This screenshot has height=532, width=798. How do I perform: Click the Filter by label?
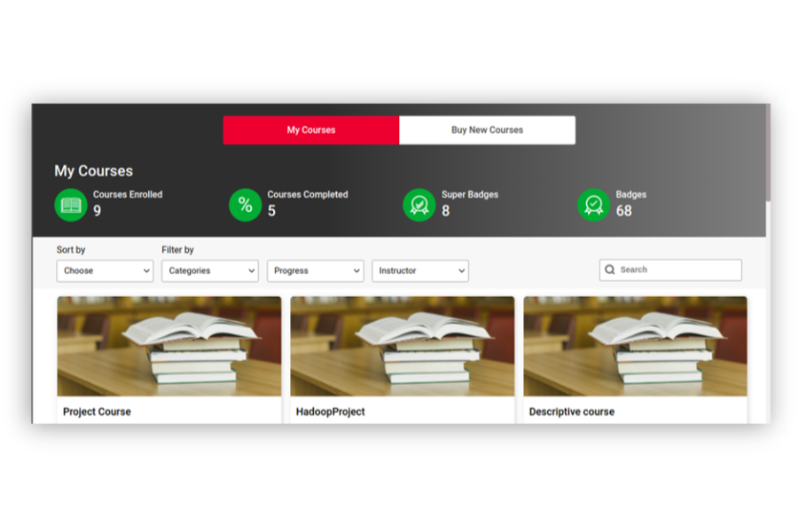[177, 249]
